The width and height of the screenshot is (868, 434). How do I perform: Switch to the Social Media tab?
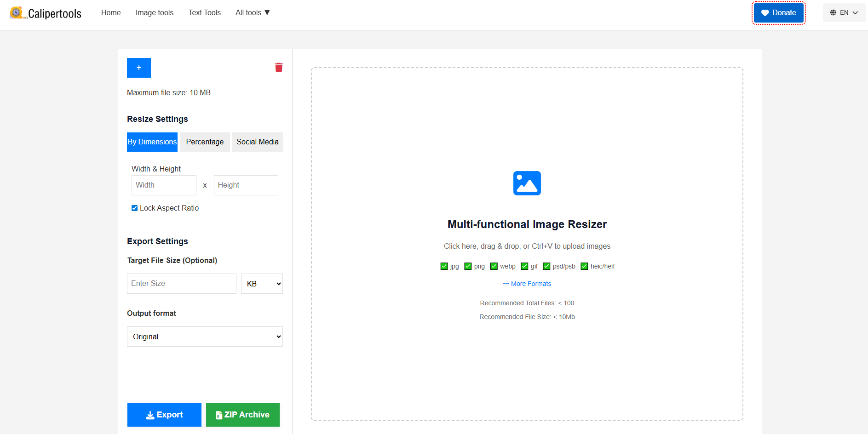258,142
